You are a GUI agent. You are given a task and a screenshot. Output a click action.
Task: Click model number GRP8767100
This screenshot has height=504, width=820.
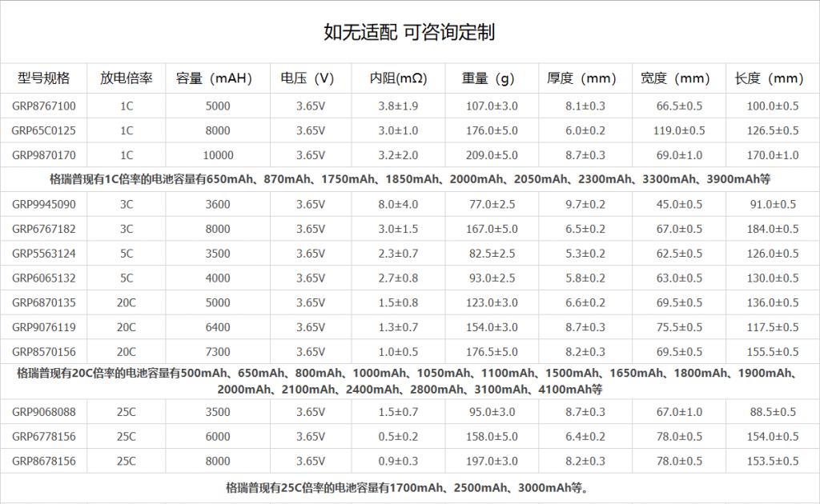tap(44, 106)
